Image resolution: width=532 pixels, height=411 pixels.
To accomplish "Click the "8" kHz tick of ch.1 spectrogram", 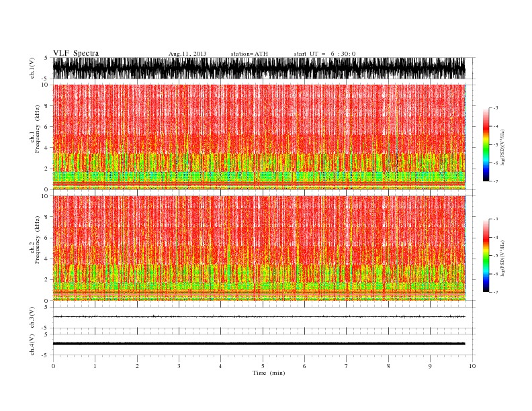I will point(47,106).
